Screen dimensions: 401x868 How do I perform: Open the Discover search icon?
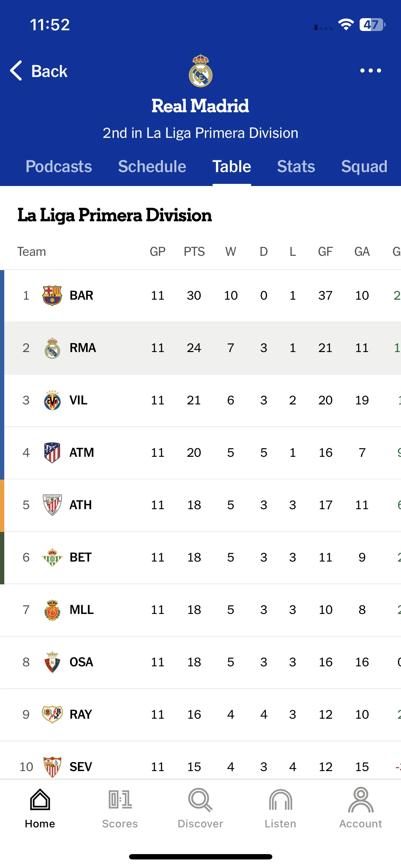pos(200,800)
